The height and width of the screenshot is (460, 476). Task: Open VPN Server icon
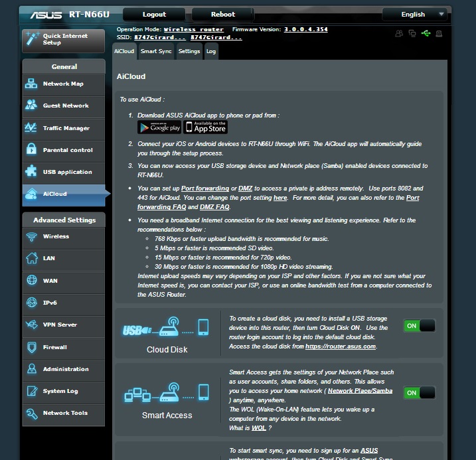coord(32,325)
